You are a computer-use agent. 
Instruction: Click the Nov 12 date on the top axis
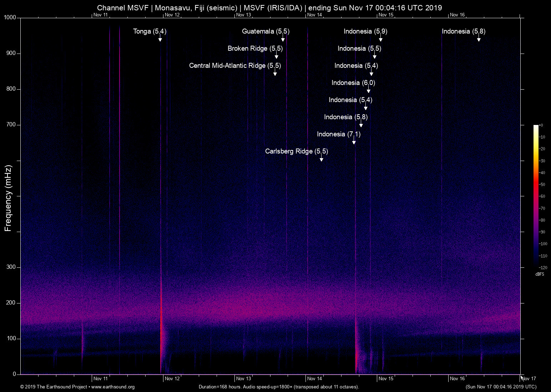pos(172,15)
